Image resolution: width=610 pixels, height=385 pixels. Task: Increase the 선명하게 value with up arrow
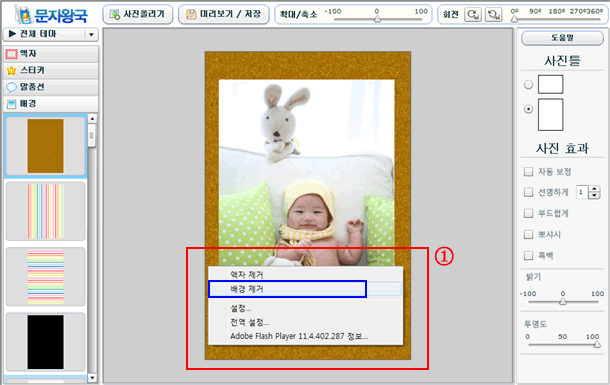coord(594,189)
